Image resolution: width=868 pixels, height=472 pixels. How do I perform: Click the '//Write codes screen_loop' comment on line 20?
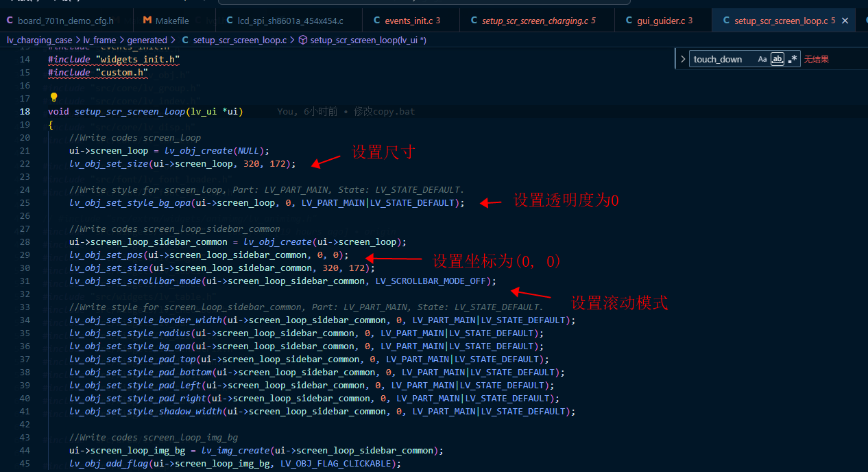click(135, 137)
